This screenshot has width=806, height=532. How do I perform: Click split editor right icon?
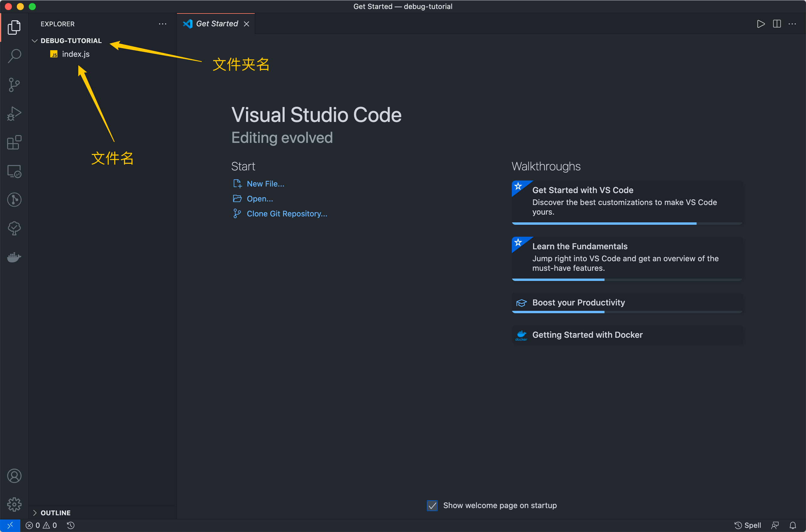tap(776, 24)
